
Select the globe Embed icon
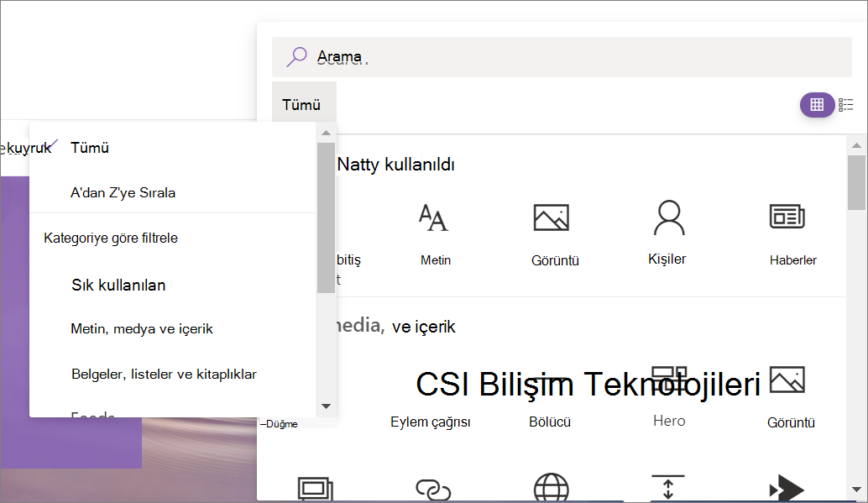coord(551,488)
